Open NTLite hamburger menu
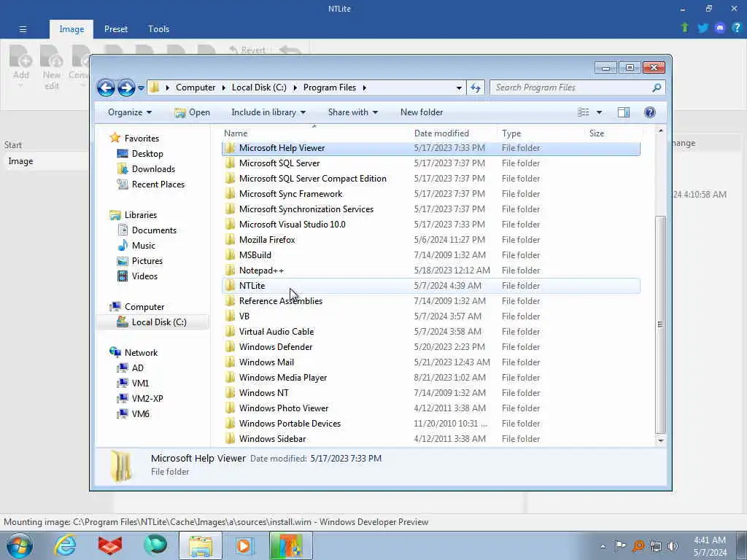747x560 pixels. point(23,29)
